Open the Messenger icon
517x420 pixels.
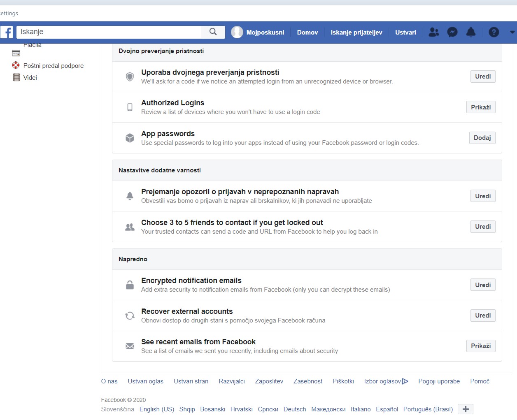452,32
